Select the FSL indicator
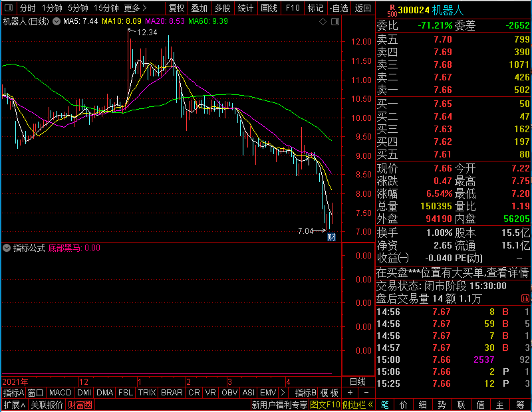Screen dimensions: 532x412 coord(126,393)
